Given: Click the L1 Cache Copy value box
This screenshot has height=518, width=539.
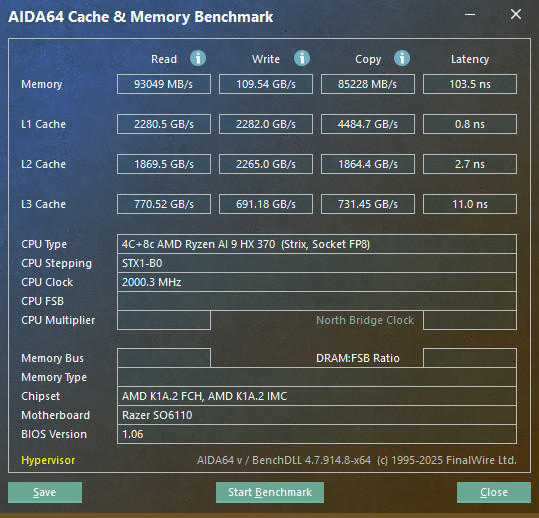Looking at the screenshot, I should pyautogui.click(x=368, y=124).
